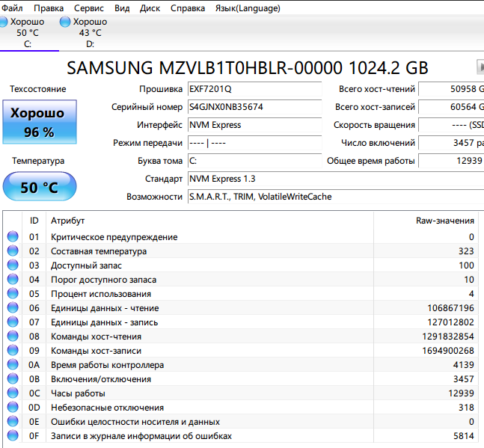Click status orb for Команды хост-чтения row
The image size is (484, 448).
pos(13,337)
